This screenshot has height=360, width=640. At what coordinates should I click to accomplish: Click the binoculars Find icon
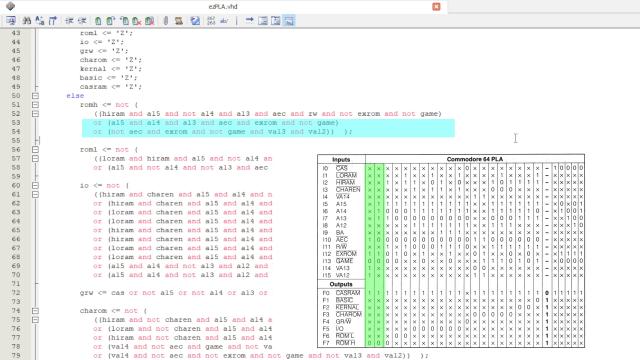click(27, 21)
